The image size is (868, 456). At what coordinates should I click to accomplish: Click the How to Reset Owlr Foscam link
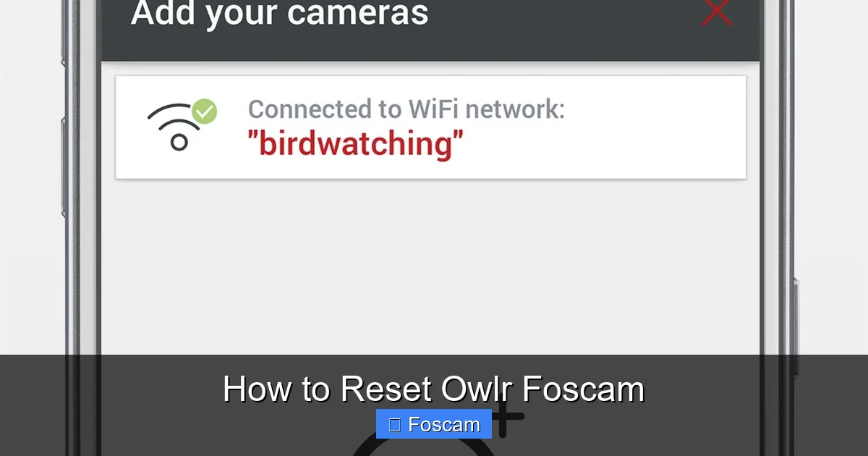point(434,389)
